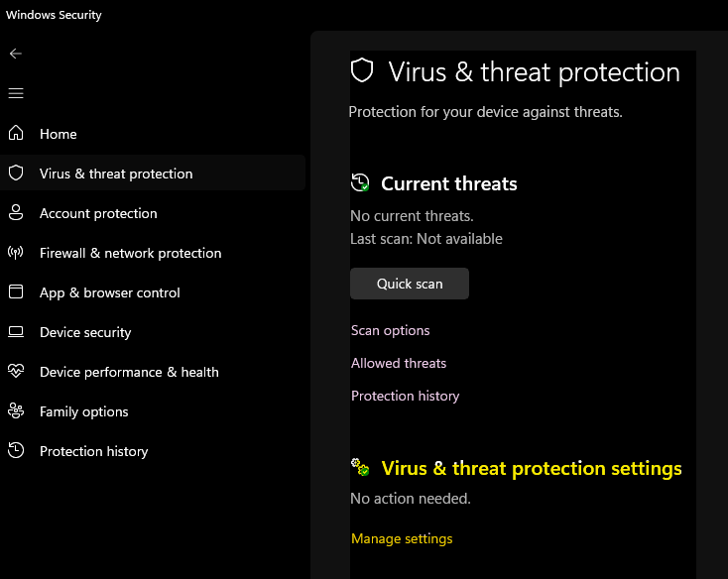The image size is (728, 579).
Task: Open the Allowed threats link
Action: point(399,363)
